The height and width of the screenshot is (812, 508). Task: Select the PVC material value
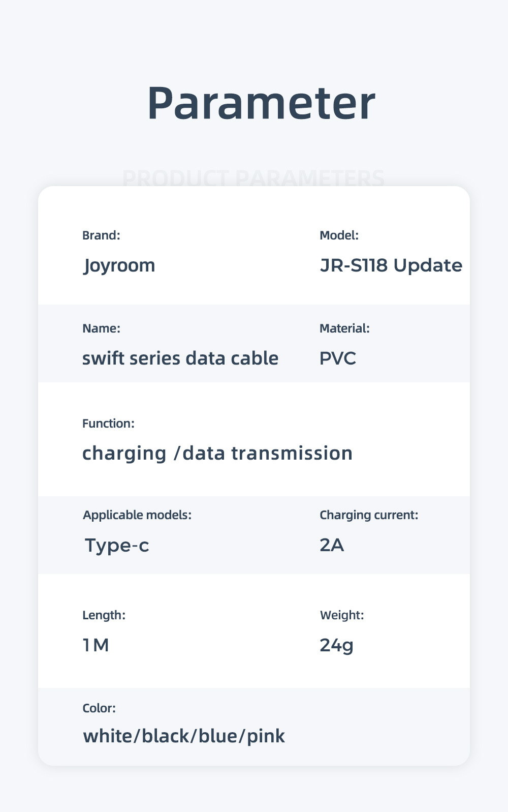[338, 358]
